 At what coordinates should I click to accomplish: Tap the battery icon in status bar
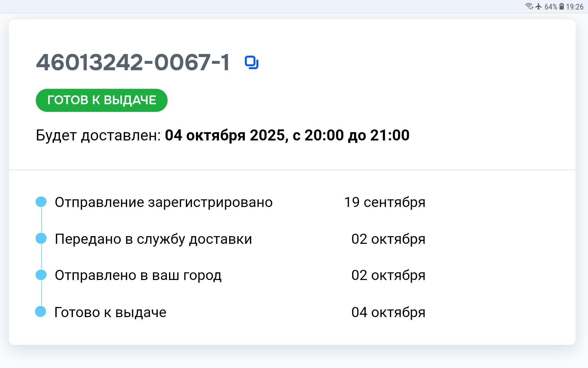562,6
